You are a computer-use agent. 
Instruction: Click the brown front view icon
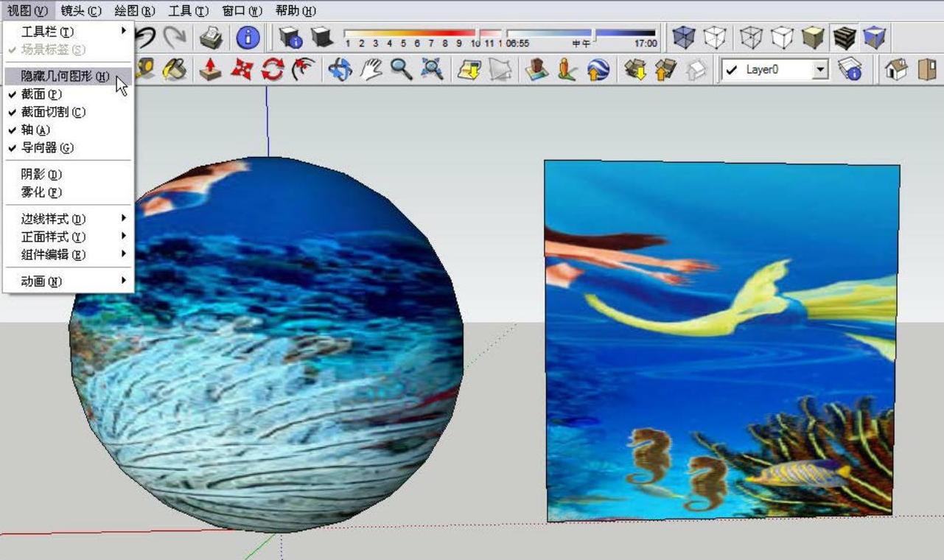pos(927,69)
